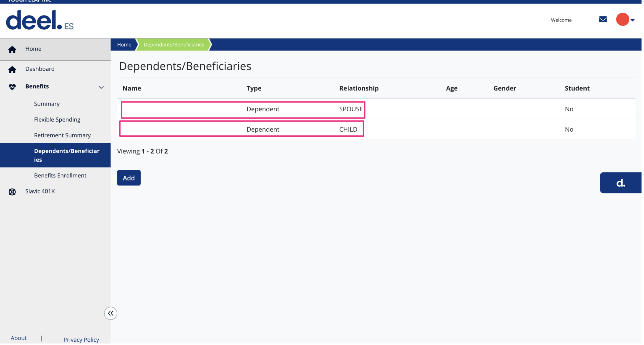Click the Home icon in the sidebar
The width and height of the screenshot is (644, 345).
pyautogui.click(x=12, y=49)
